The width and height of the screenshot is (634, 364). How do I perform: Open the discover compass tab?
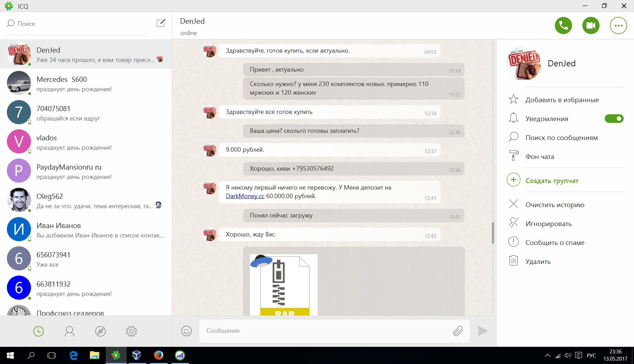click(x=101, y=331)
